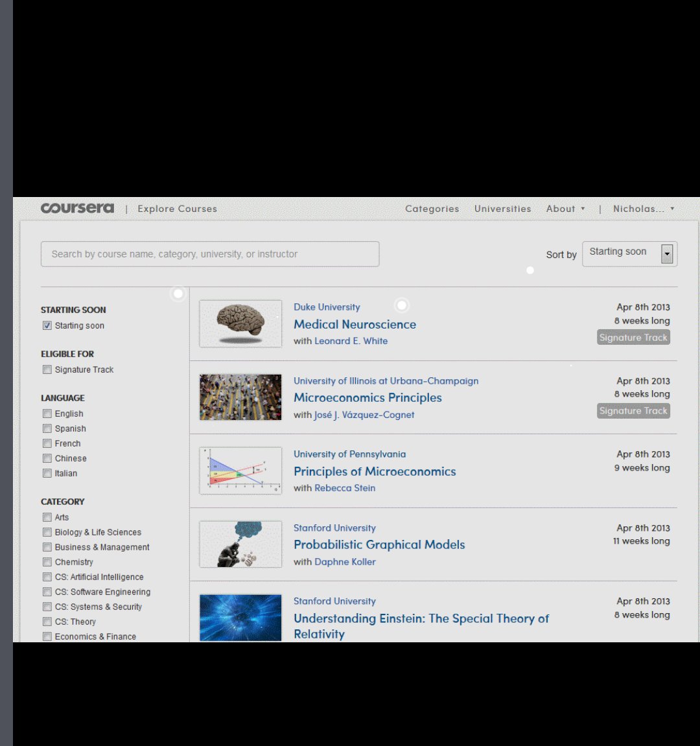Focus the course search field

point(210,254)
